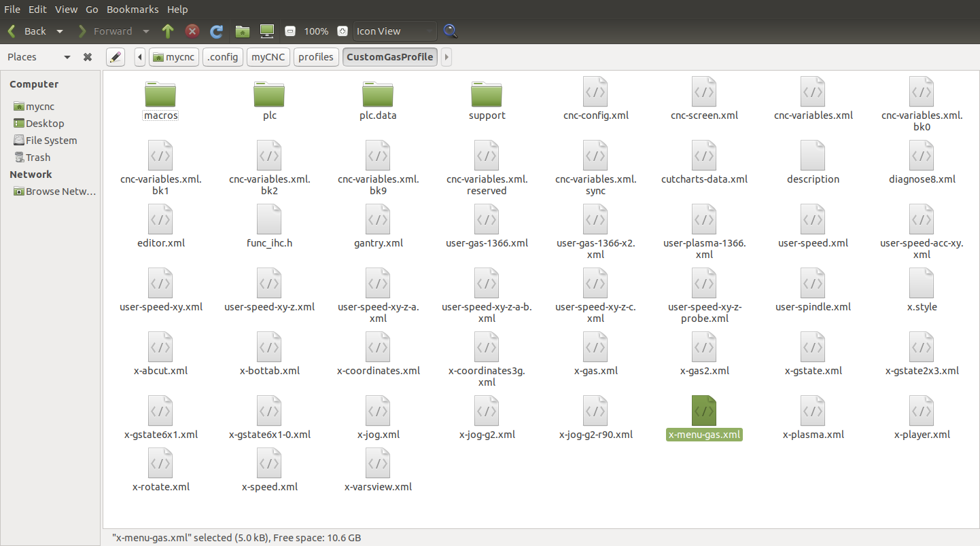
Task: Open the View menu
Action: click(x=66, y=10)
